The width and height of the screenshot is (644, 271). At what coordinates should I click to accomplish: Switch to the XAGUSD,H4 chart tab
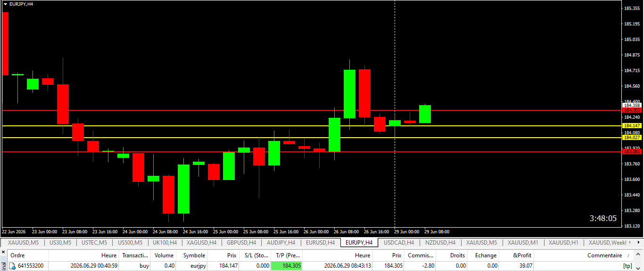coord(201,243)
